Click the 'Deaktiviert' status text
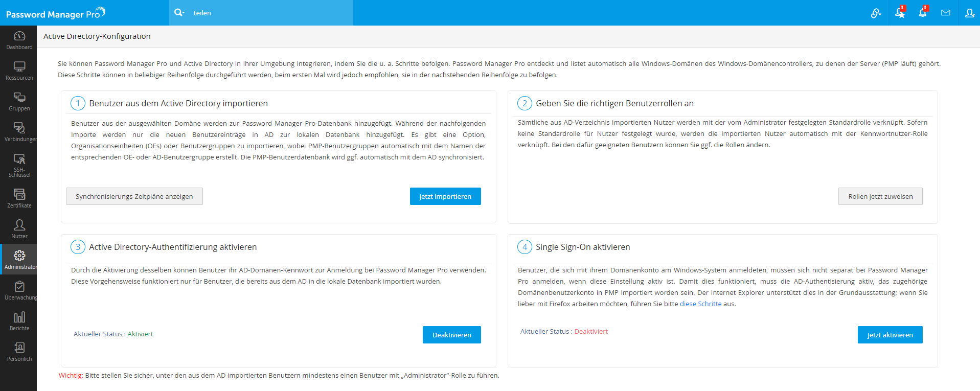980x391 pixels. coord(591,331)
